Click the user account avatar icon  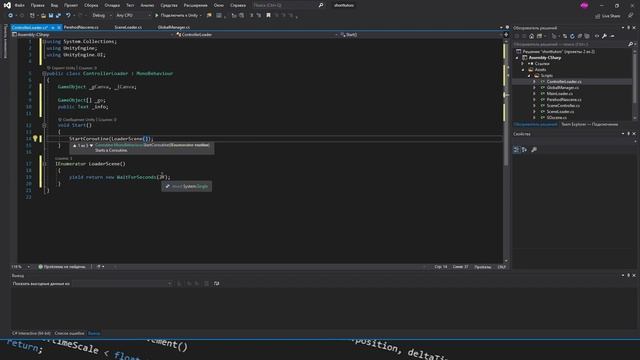(x=584, y=5)
